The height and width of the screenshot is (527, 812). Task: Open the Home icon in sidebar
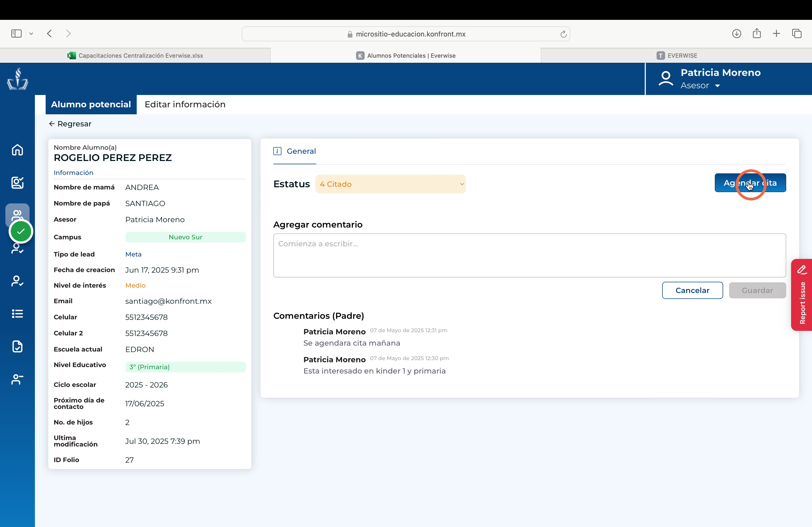17,150
